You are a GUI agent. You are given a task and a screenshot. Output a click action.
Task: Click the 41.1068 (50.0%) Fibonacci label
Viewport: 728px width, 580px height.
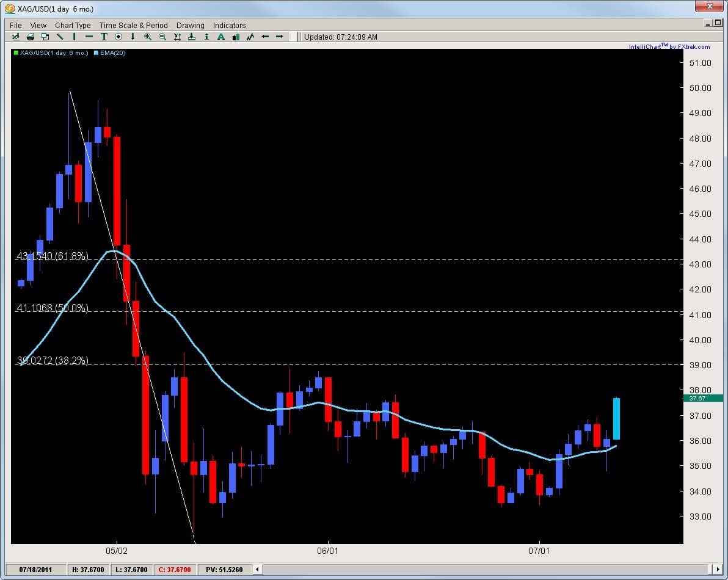(x=53, y=308)
